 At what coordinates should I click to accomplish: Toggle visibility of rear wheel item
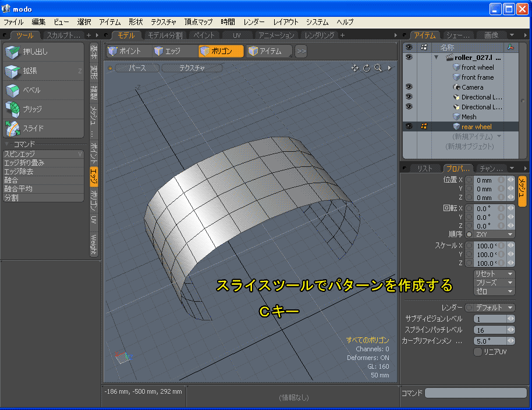coord(409,126)
